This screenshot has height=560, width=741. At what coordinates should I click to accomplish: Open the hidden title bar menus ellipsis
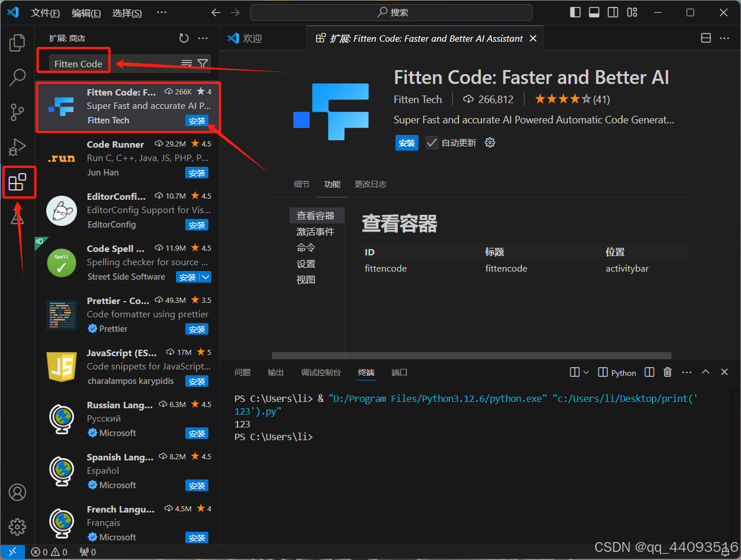(x=162, y=12)
